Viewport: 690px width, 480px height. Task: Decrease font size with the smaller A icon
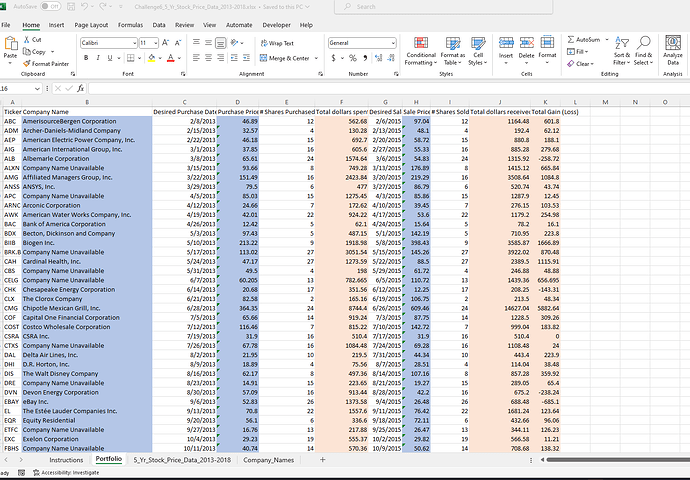coord(178,43)
